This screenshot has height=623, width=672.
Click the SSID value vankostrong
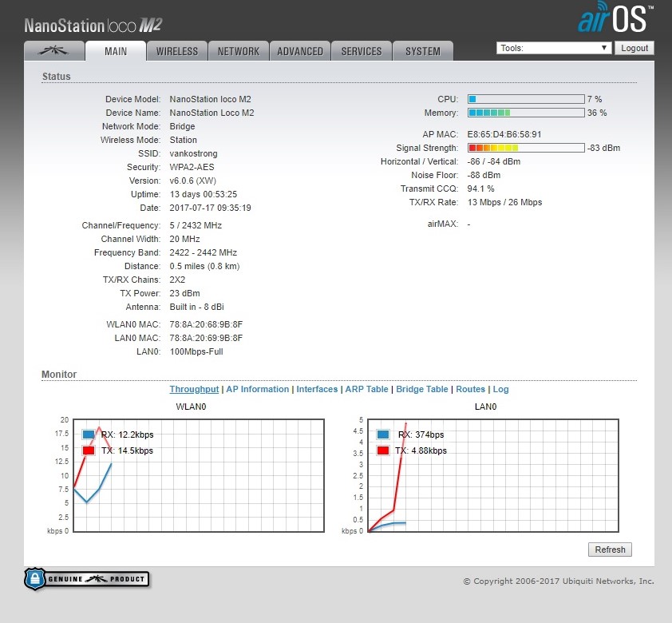tap(193, 153)
